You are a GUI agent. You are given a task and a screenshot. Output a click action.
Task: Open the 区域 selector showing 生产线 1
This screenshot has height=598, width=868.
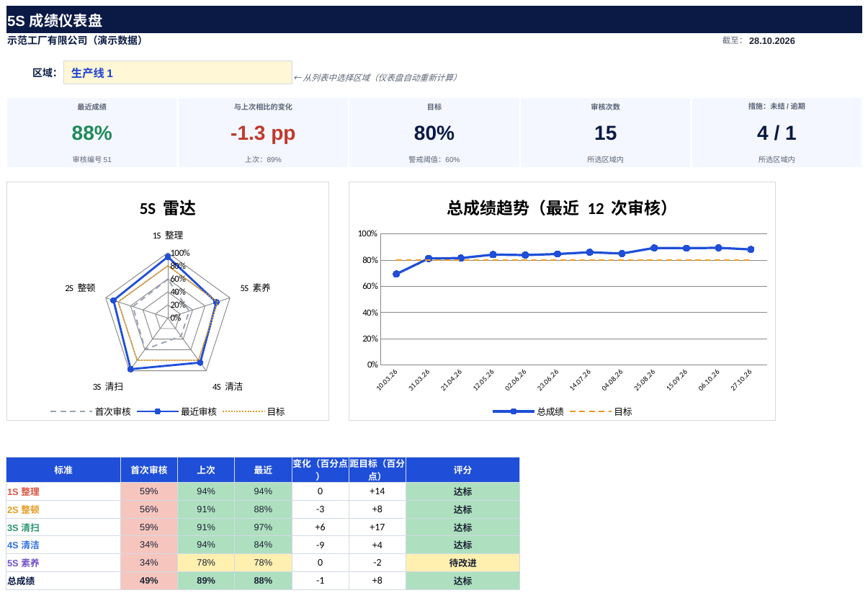(x=178, y=73)
